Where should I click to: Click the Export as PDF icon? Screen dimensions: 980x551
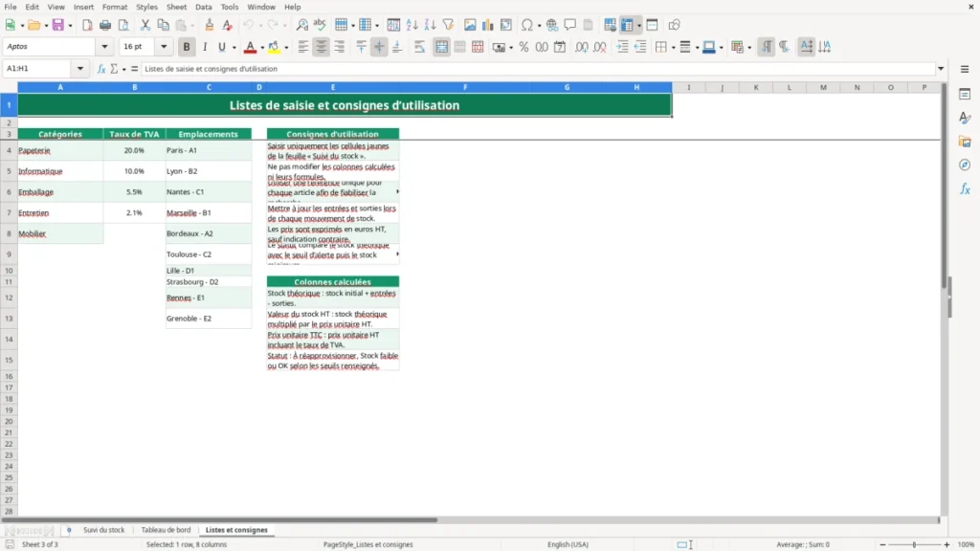(87, 25)
